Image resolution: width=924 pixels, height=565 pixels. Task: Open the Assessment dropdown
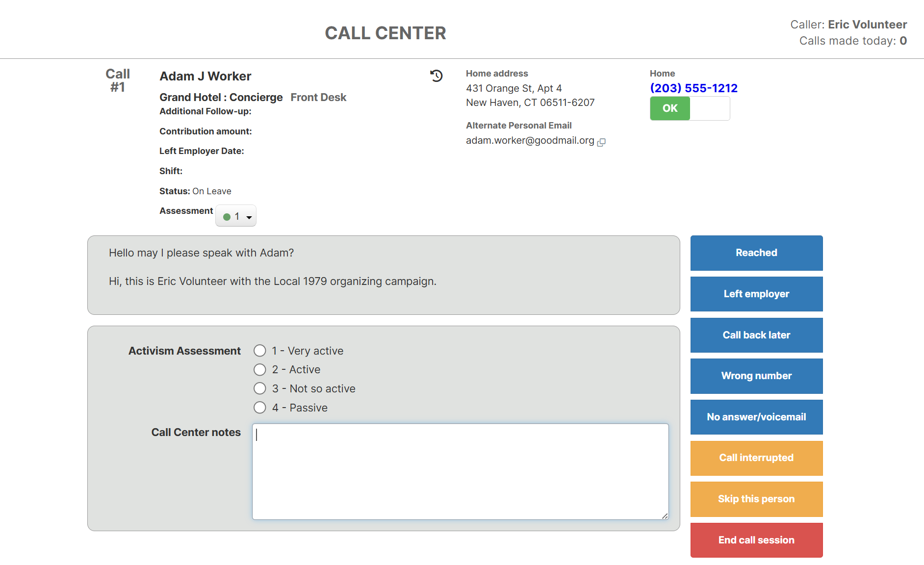click(249, 215)
